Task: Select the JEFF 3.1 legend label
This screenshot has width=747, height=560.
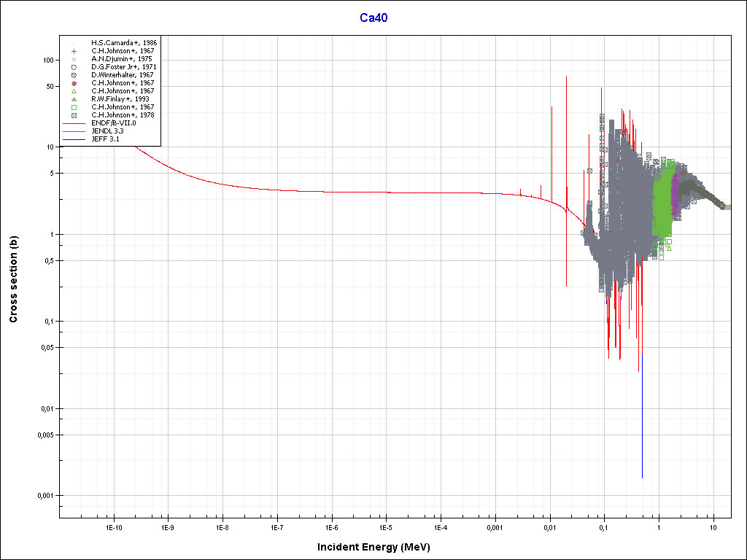Action: (x=107, y=139)
